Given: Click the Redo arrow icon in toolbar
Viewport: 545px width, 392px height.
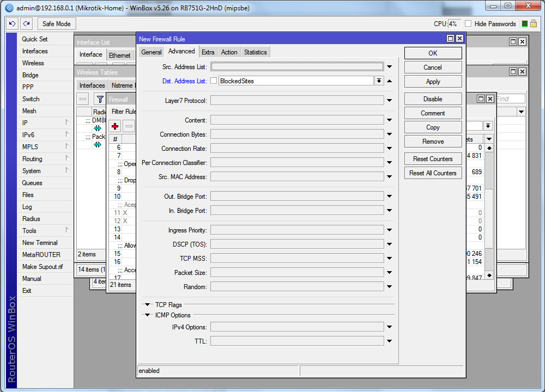Looking at the screenshot, I should 26,24.
